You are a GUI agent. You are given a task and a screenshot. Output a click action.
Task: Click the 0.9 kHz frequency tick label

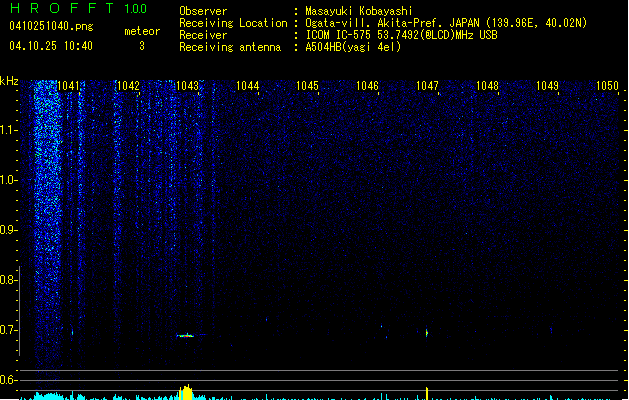pos(8,230)
